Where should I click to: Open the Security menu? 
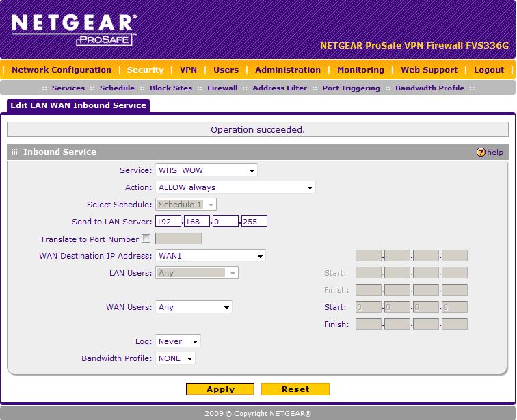point(146,70)
